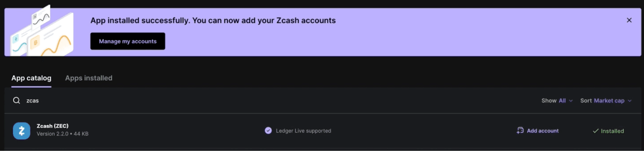The image size is (644, 151).
Task: Open the Show All filter dropdown
Action: 557,101
